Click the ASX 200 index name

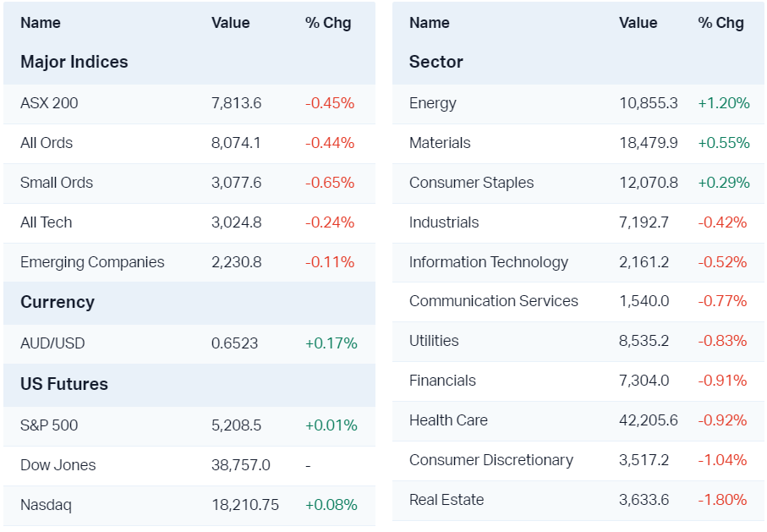pyautogui.click(x=49, y=103)
